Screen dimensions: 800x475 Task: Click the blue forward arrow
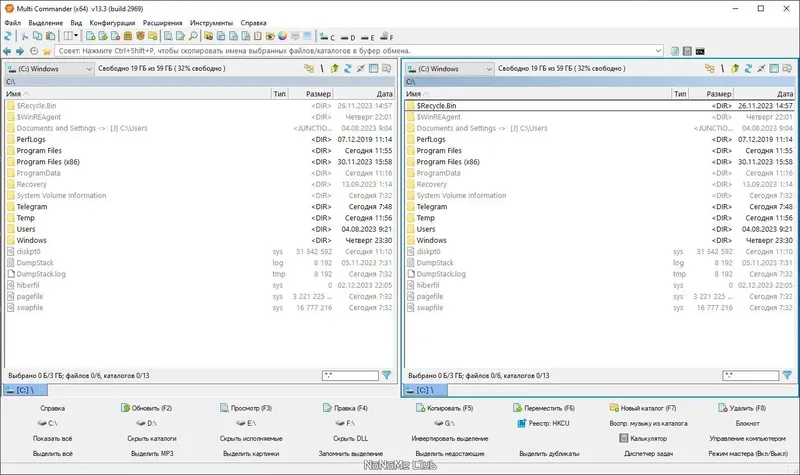click(x=20, y=51)
